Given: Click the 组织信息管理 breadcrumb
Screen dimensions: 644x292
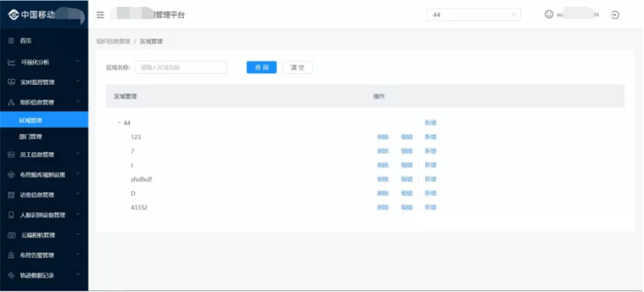Looking at the screenshot, I should coord(113,41).
